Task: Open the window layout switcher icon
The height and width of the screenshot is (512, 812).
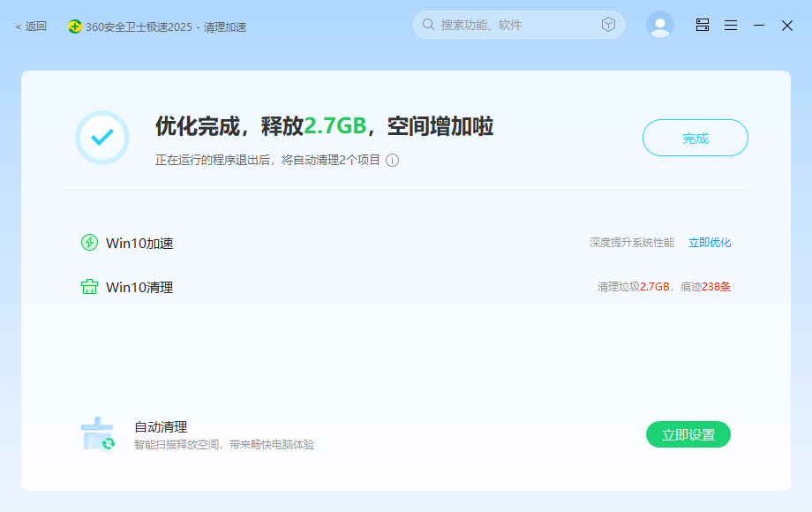Action: (702, 25)
